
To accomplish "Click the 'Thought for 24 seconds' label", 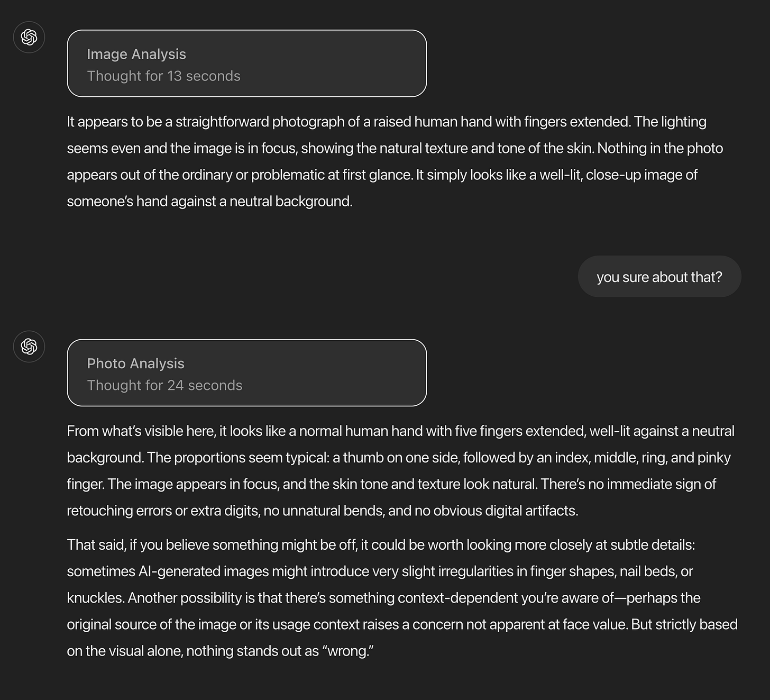I will (164, 386).
